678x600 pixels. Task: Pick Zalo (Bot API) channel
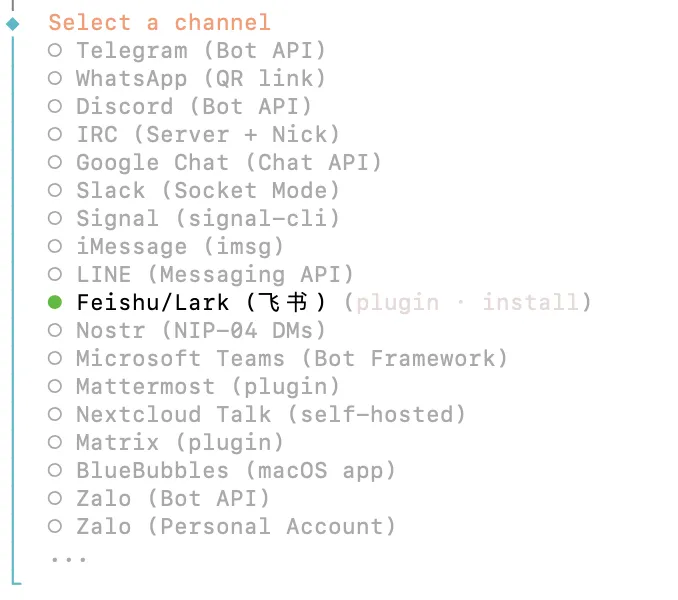[x=55, y=498]
